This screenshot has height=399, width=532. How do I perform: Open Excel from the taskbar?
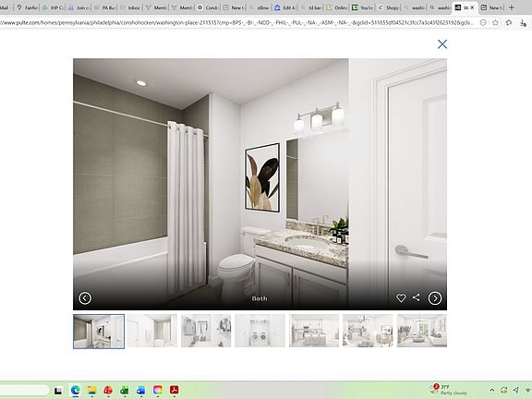click(x=125, y=391)
